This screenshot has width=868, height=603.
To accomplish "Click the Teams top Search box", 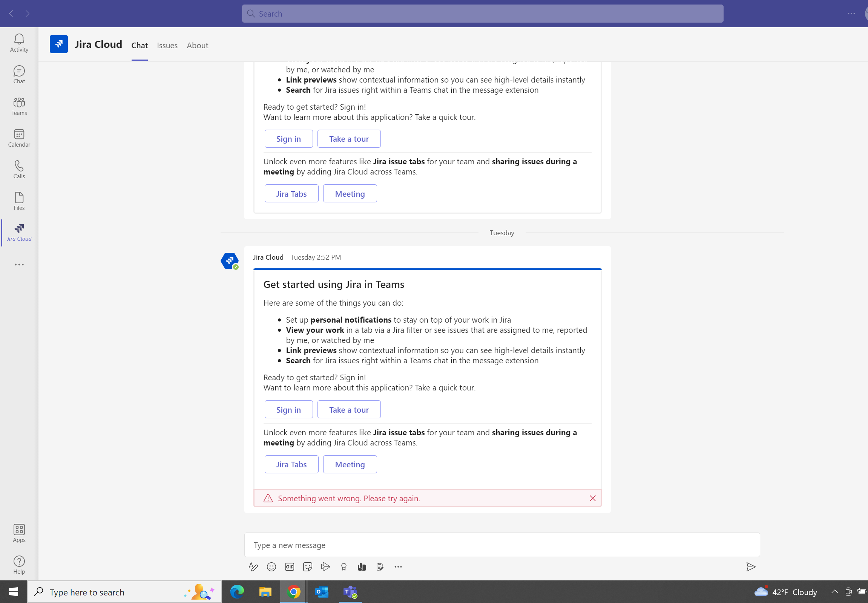I will [482, 14].
